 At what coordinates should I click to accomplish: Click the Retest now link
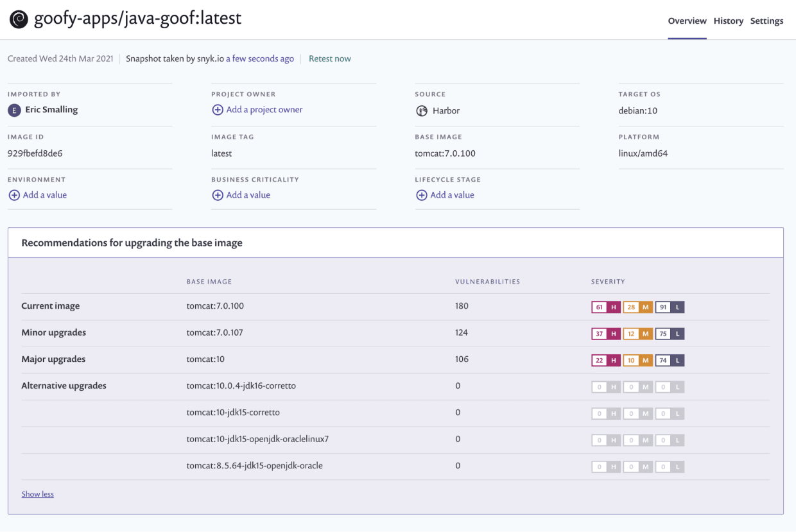(x=330, y=58)
